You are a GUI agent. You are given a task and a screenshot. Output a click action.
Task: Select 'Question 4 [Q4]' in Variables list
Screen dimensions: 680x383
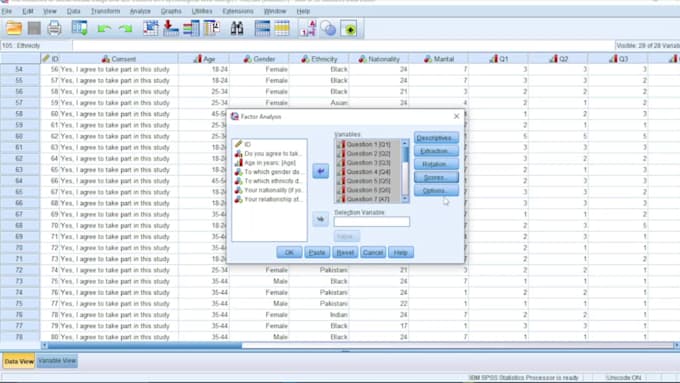click(x=368, y=172)
